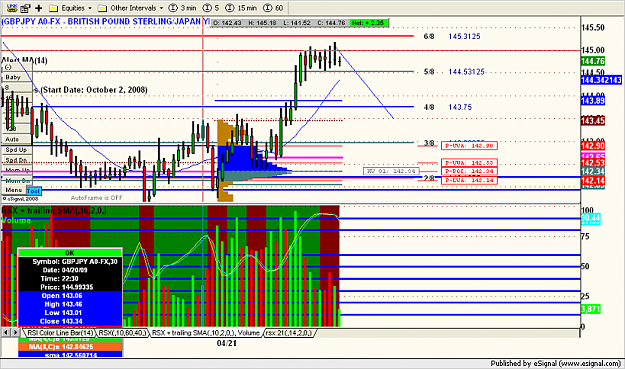
Task: Click the MA(8,C) 142.84625 orange row
Action: point(70,347)
